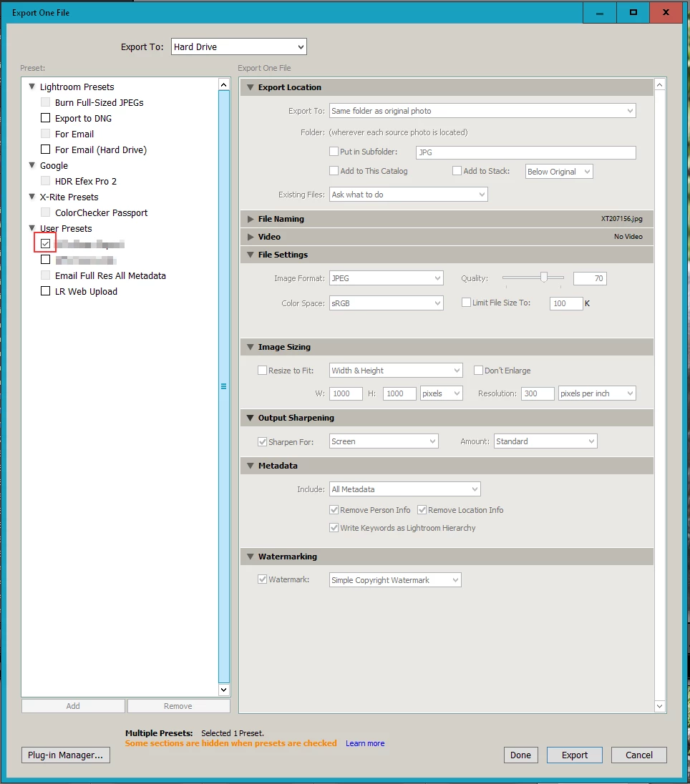
Task: Open the Image Format JPEG dropdown
Action: coord(387,278)
